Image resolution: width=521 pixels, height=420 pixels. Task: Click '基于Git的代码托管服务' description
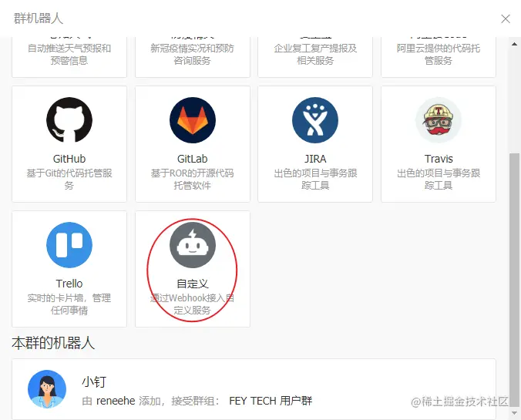(x=69, y=179)
